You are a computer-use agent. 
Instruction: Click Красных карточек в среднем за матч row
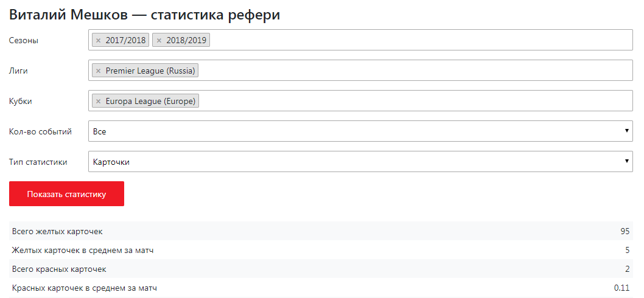(x=320, y=288)
